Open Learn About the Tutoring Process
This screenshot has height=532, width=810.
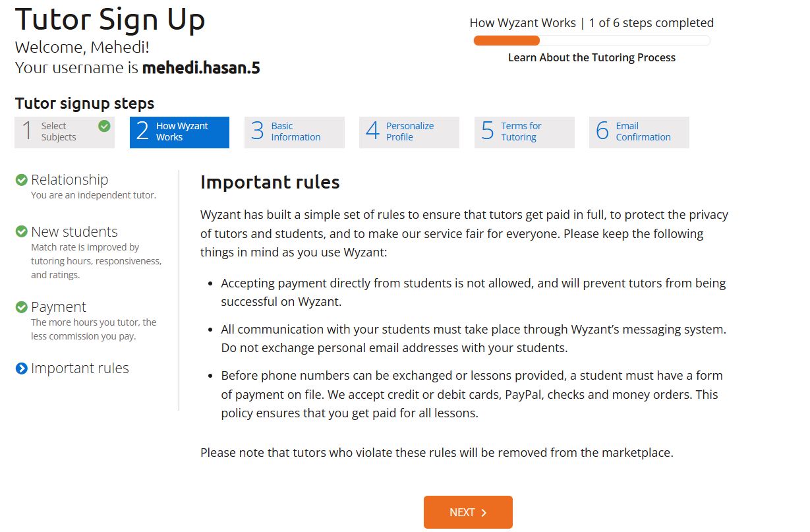pyautogui.click(x=591, y=57)
